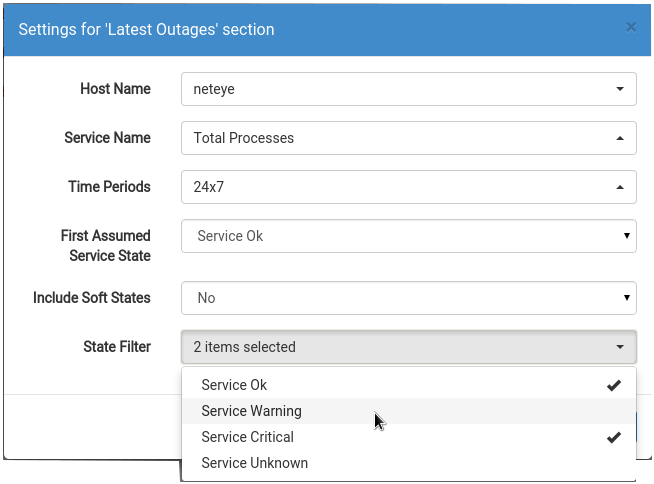Open the Service Ok assumed state select
Viewport: 654px width, 484px height.
tap(409, 236)
